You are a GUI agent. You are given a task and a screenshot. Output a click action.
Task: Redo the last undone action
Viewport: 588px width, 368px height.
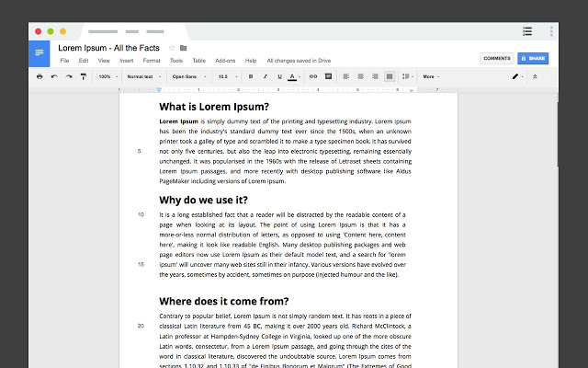pyautogui.click(x=69, y=76)
